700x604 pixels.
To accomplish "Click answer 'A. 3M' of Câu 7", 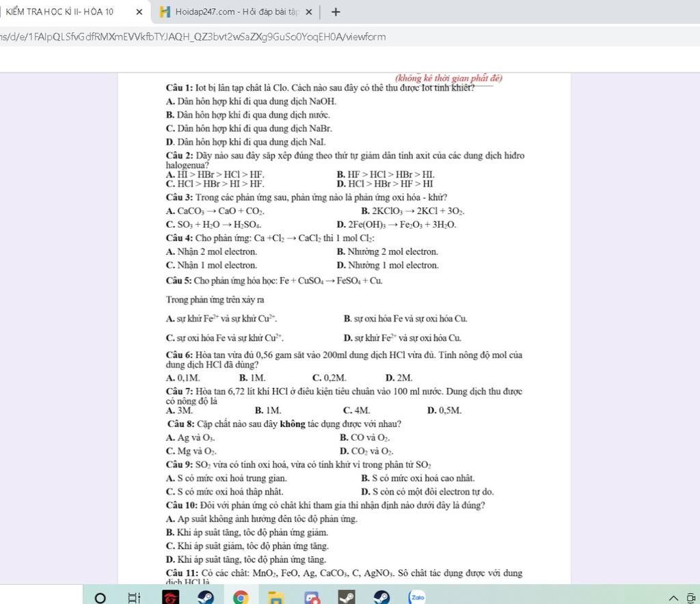I will click(180, 411).
